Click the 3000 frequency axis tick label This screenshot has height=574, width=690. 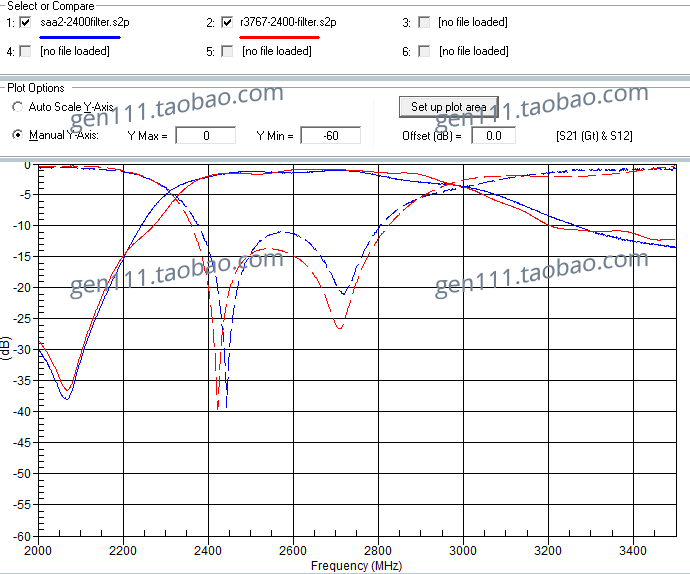click(463, 551)
